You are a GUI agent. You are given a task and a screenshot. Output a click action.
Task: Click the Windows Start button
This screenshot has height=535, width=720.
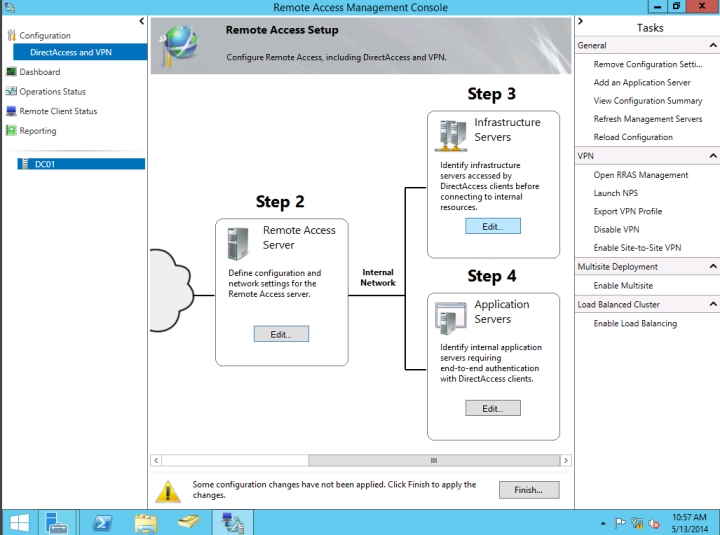click(18, 522)
